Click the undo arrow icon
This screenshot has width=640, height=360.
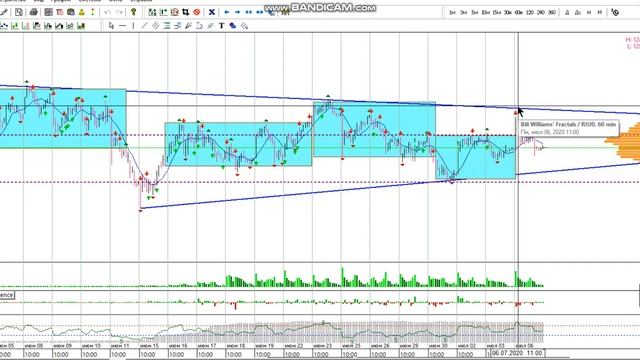pos(108,12)
